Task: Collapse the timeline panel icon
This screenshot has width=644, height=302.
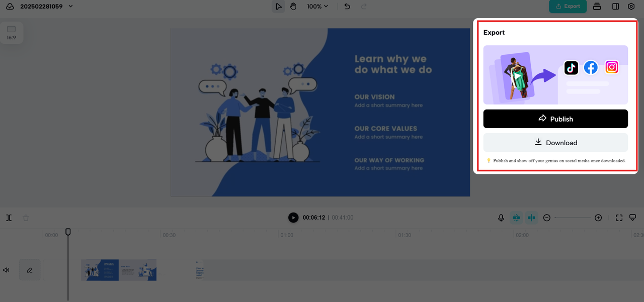Action: [x=633, y=218]
